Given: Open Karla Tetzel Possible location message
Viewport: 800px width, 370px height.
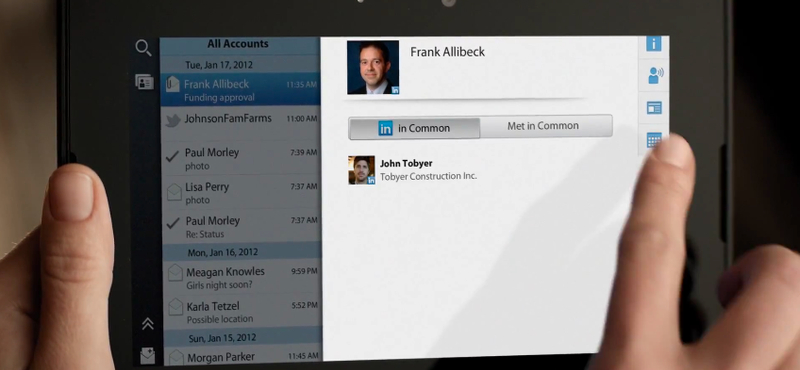Looking at the screenshot, I should point(243,312).
